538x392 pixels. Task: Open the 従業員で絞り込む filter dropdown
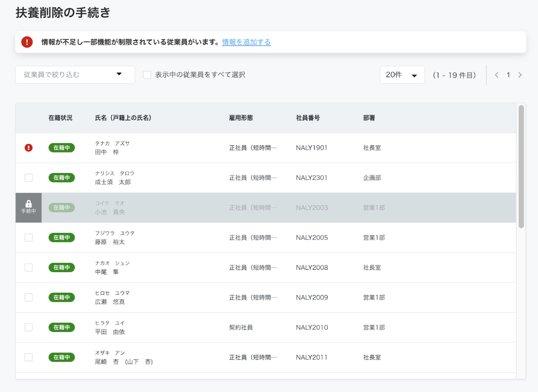(x=75, y=75)
